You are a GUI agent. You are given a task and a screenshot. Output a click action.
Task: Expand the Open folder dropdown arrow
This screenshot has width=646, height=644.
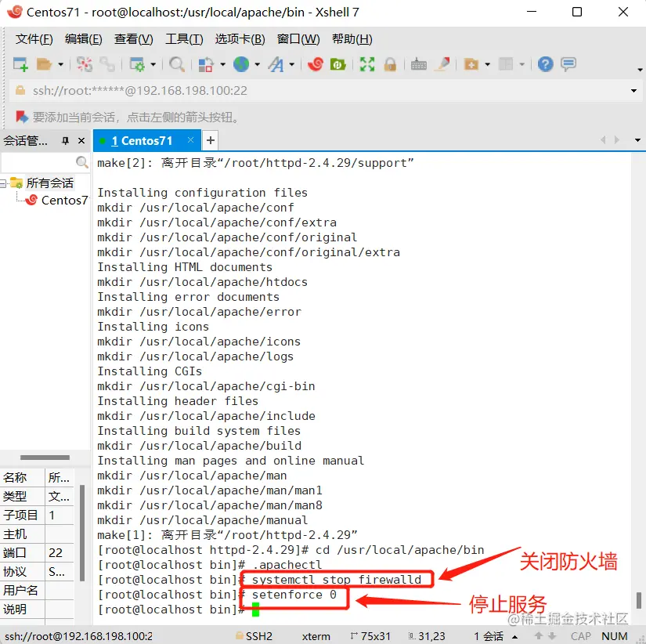(x=60, y=64)
